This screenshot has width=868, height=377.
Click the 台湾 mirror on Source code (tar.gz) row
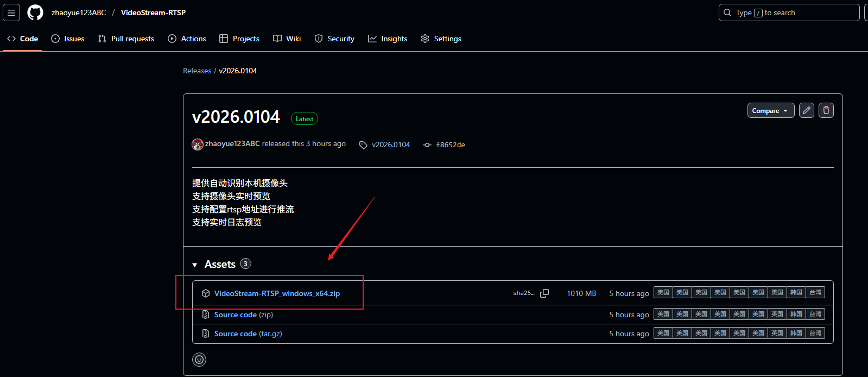(815, 333)
